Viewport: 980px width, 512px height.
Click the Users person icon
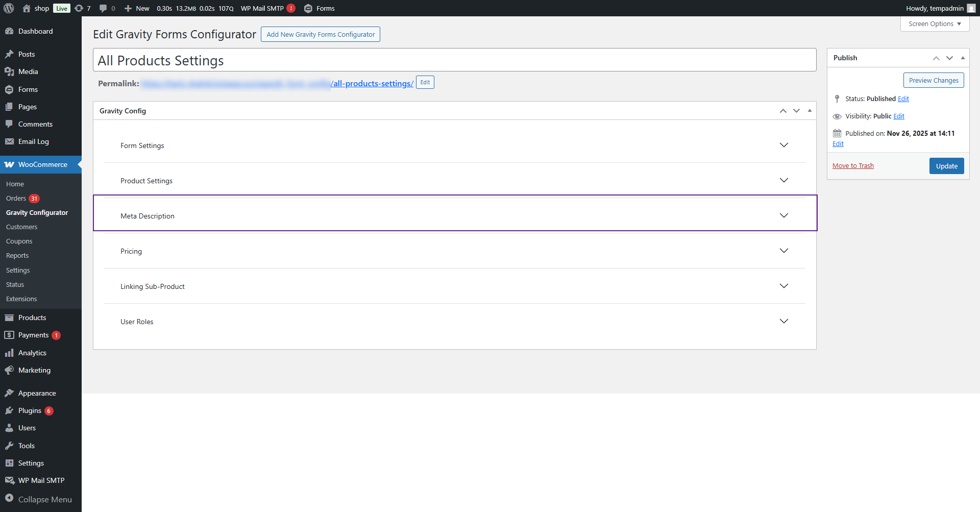click(9, 428)
